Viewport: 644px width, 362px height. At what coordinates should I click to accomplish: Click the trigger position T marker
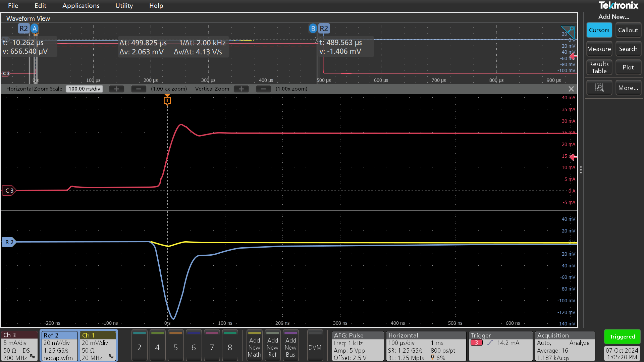pos(167,100)
